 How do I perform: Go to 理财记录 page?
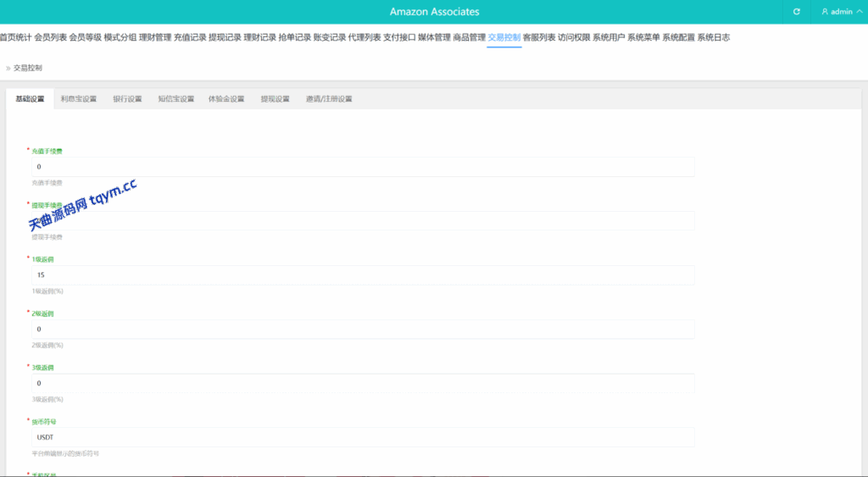pos(259,37)
